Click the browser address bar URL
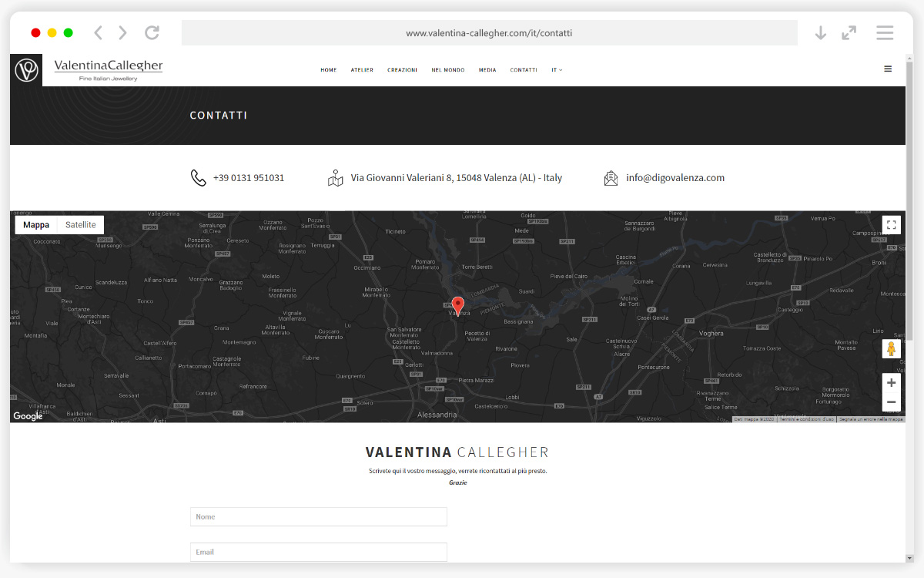This screenshot has width=924, height=578. 489,33
